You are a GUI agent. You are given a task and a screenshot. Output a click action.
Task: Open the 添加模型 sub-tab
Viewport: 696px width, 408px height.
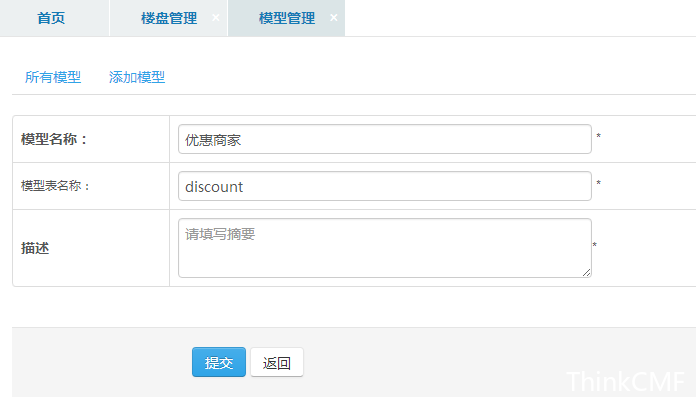pyautogui.click(x=137, y=77)
